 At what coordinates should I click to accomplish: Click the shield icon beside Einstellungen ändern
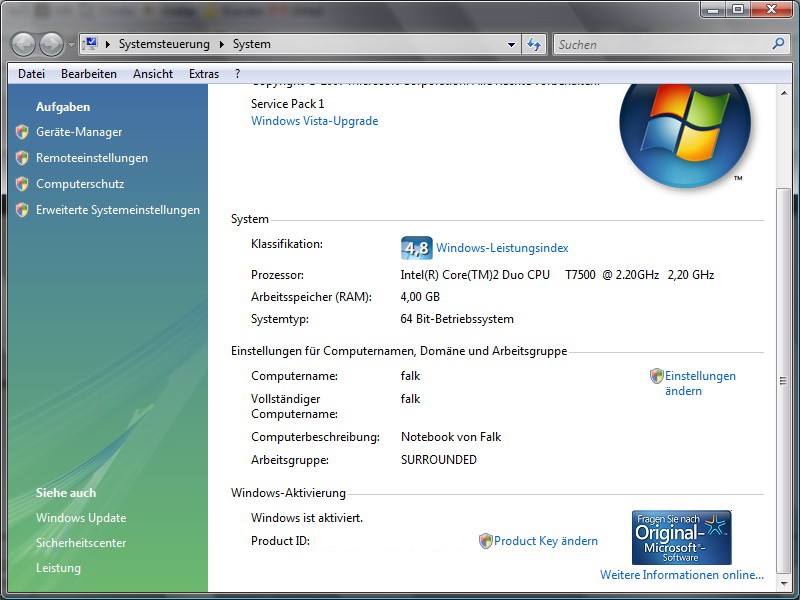[x=657, y=376]
